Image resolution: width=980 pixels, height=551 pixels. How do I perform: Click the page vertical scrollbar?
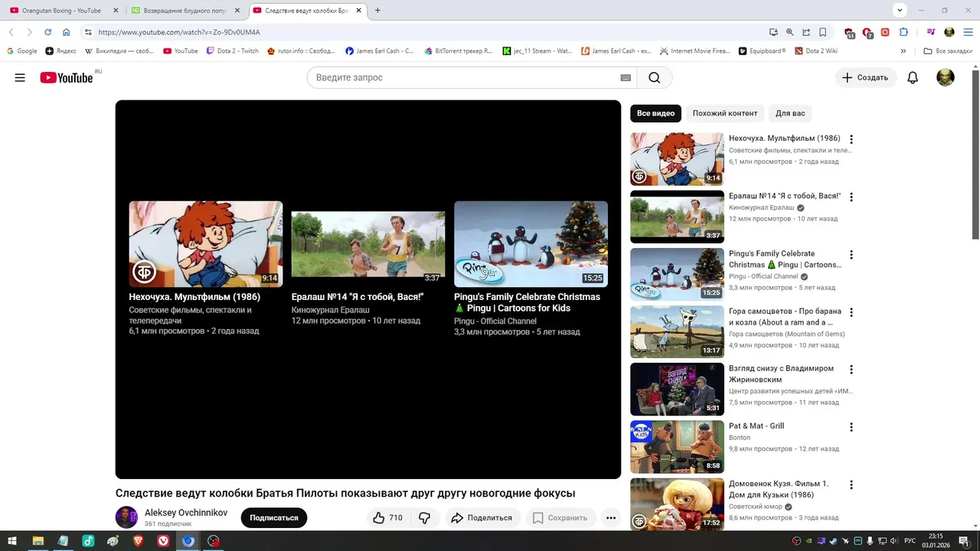[x=975, y=153]
